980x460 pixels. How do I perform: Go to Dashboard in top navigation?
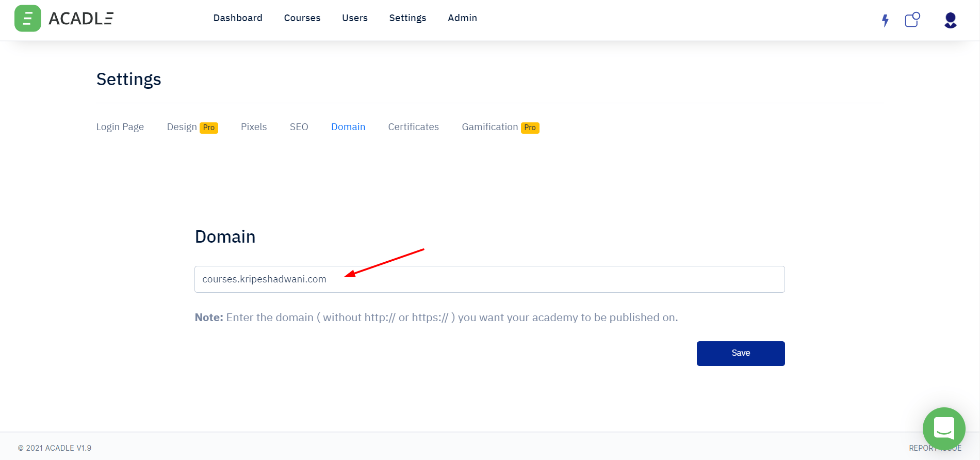pos(238,18)
